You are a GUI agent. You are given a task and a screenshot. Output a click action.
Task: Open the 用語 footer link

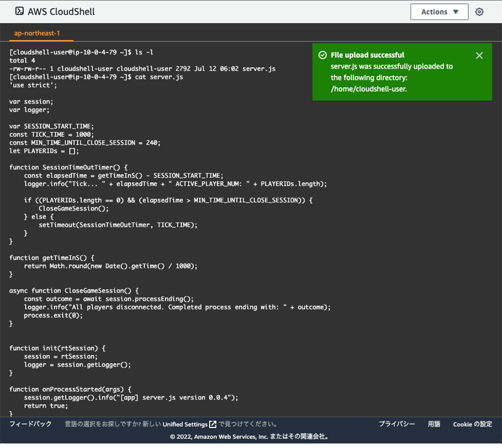point(434,424)
